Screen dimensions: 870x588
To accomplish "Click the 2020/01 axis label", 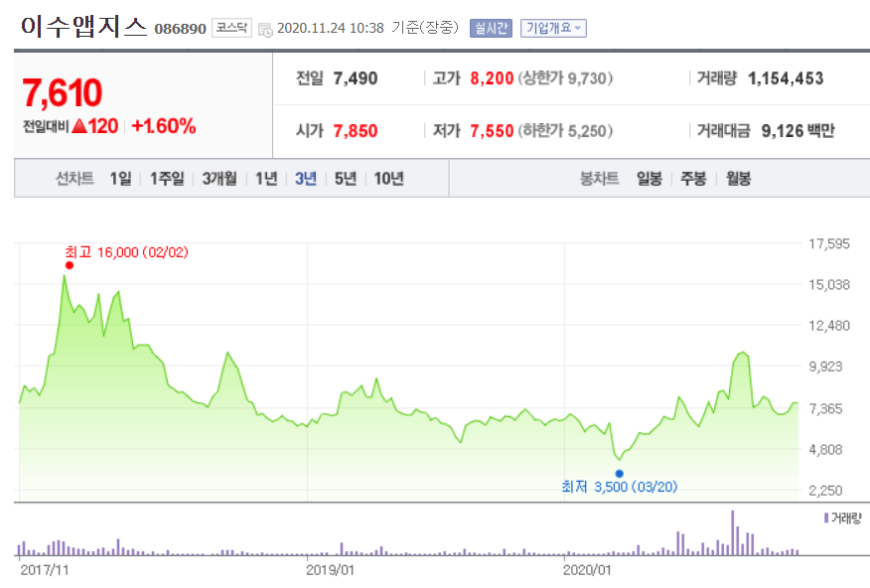I will 587,570.
